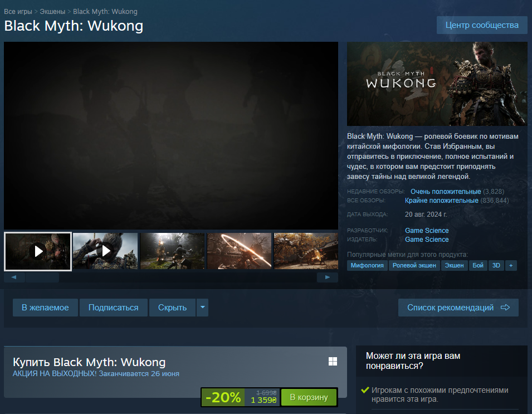This screenshot has width=532, height=414.
Task: Click the thumbnail strip scrollbar handle
Action: point(42,277)
